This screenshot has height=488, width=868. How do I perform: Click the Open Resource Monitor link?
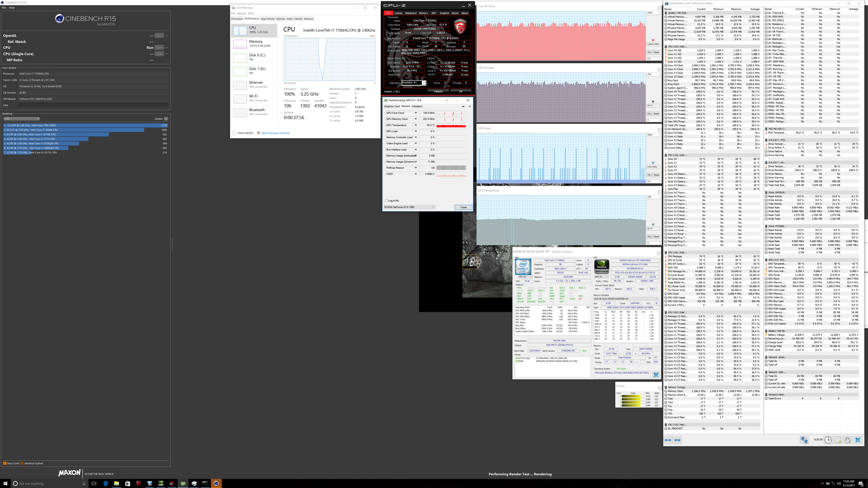(x=275, y=133)
